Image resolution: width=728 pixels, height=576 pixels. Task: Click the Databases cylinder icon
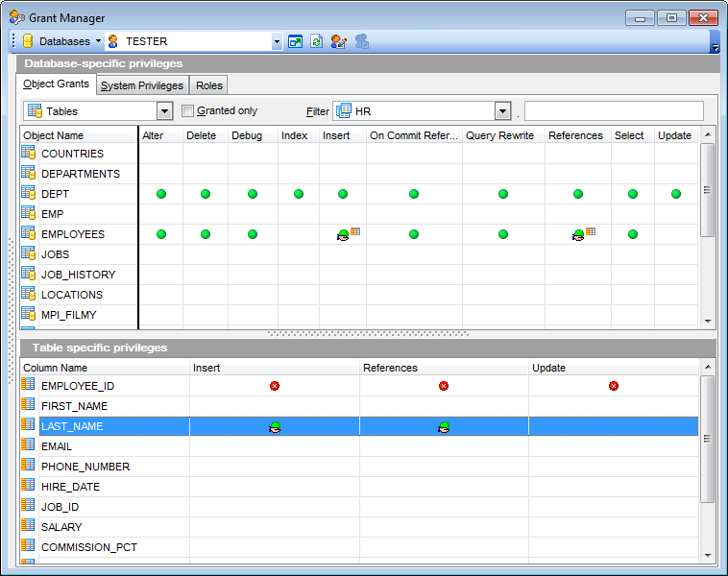click(x=28, y=41)
